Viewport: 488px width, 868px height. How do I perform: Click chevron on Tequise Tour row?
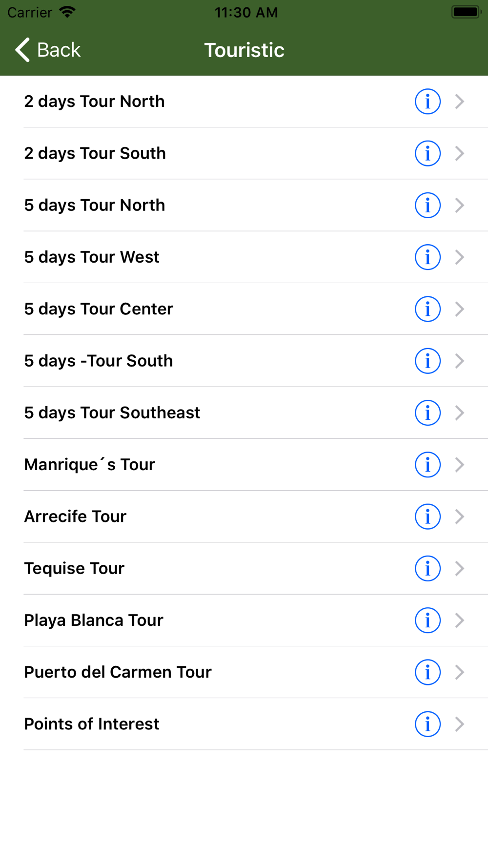point(459,568)
